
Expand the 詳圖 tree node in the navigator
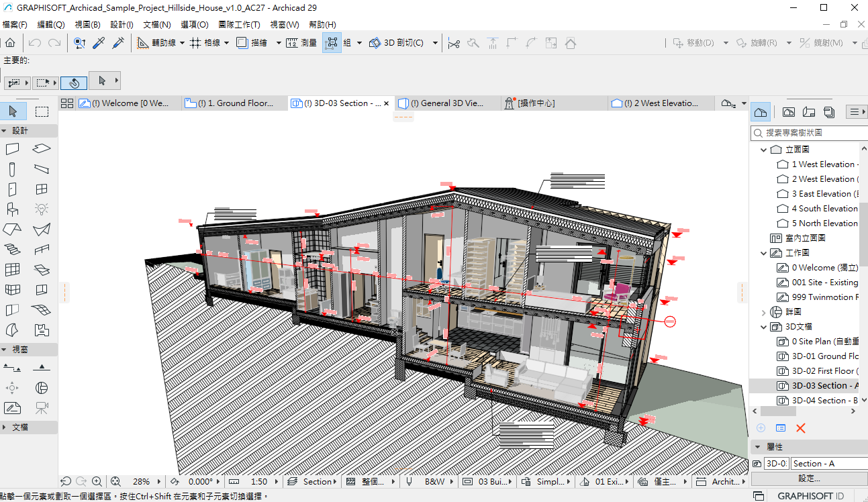pos(763,312)
